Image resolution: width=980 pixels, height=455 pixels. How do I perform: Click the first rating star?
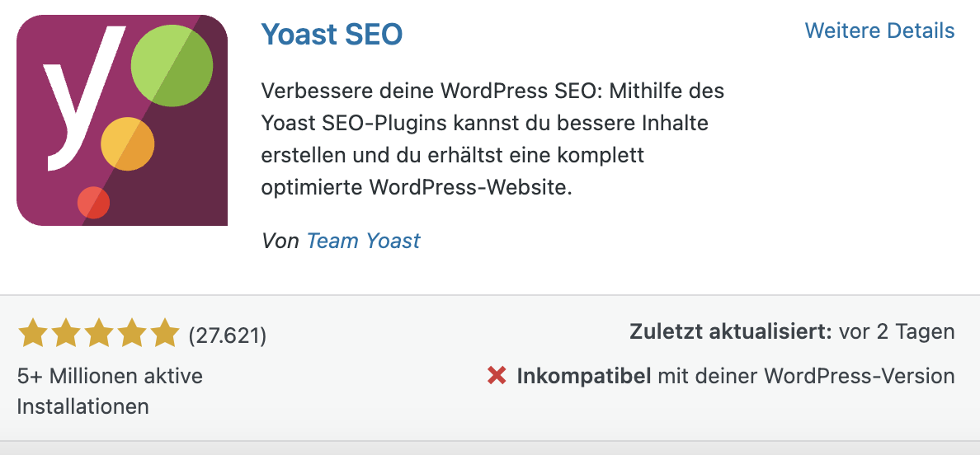pyautogui.click(x=32, y=333)
